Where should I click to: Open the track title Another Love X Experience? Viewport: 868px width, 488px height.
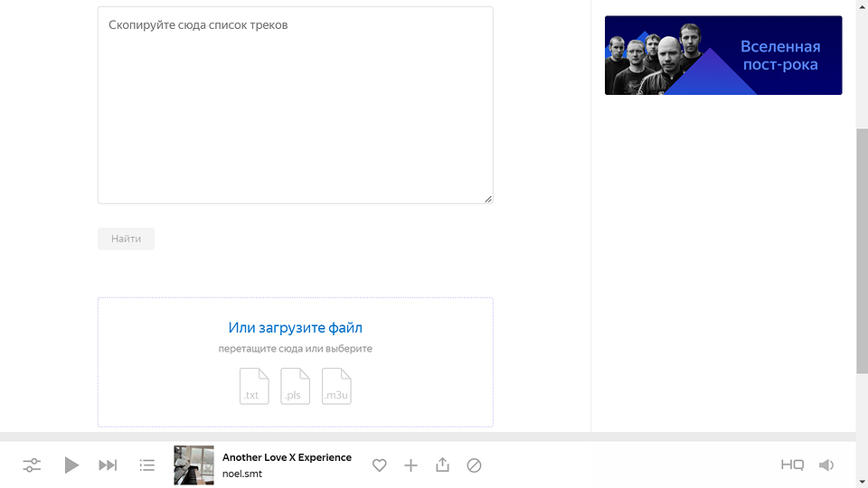pos(287,457)
